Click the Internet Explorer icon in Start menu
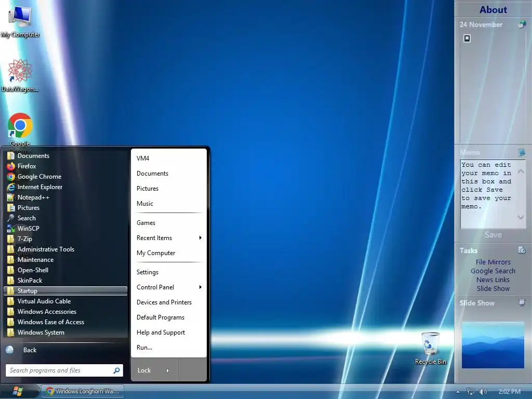532x399 pixels. coord(11,187)
